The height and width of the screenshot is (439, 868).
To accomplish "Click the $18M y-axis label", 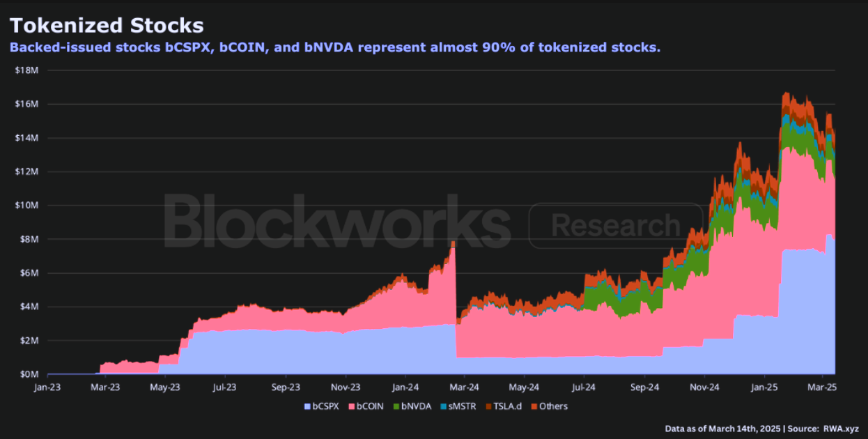I will (x=26, y=70).
